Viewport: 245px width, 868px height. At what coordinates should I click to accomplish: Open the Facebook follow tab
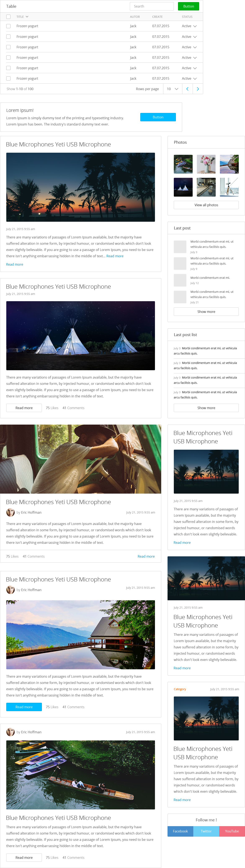(x=181, y=831)
